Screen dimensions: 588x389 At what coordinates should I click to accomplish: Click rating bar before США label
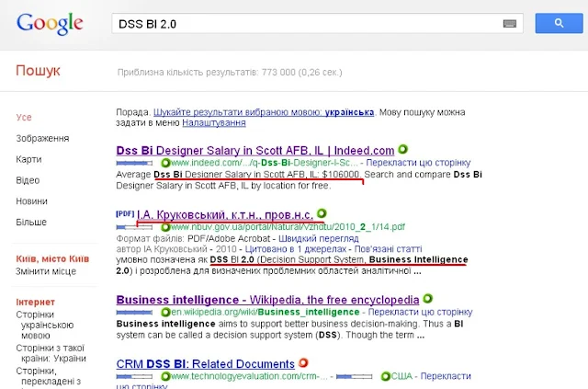pos(355,376)
